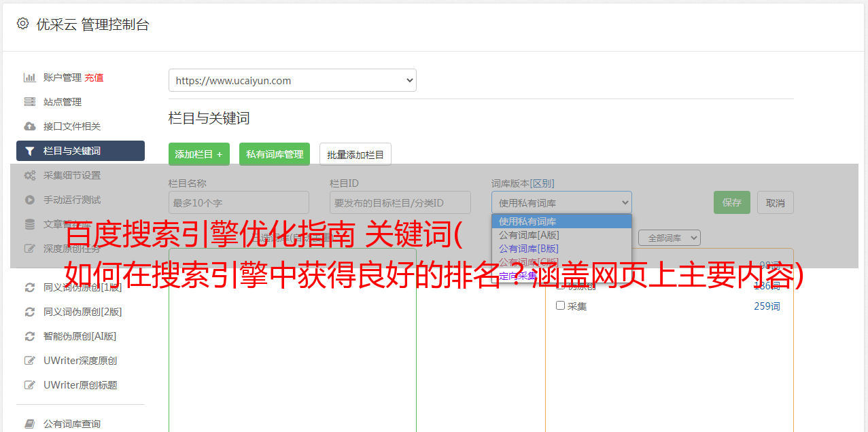Tick the 采集 checkbox
The image size is (868, 432).
(x=560, y=306)
